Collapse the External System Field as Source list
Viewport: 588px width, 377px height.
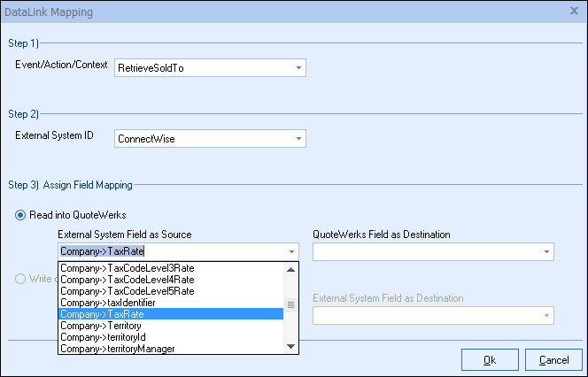click(291, 251)
